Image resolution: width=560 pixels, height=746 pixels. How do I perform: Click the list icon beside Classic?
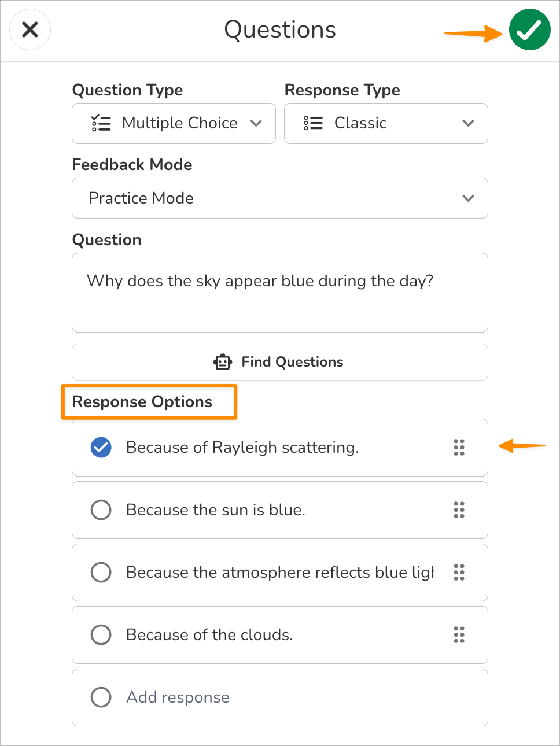pos(313,123)
